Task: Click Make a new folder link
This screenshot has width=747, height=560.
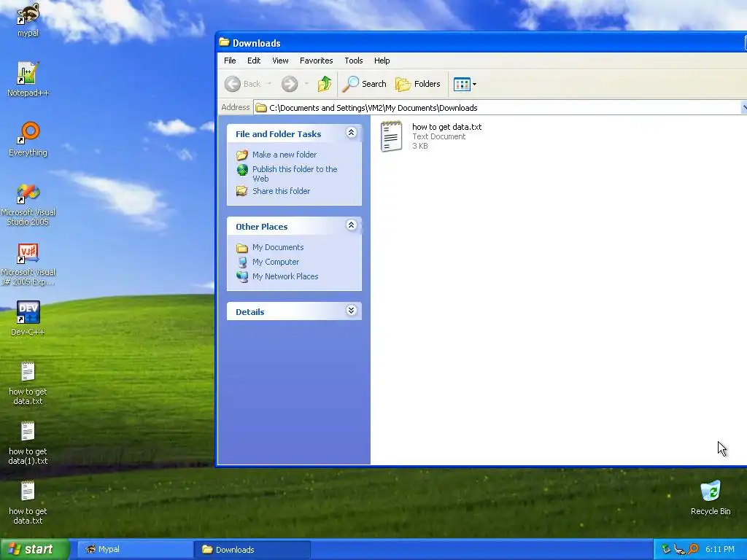Action: (x=285, y=155)
